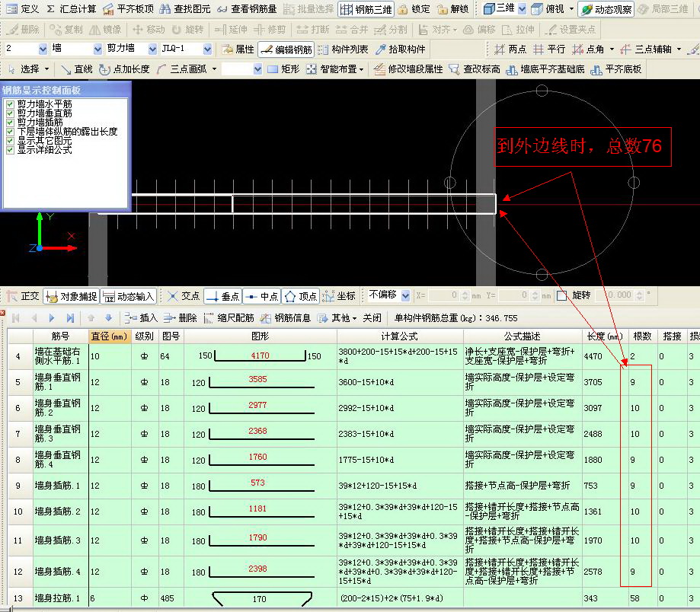Click 公式描述 column header

(x=523, y=336)
